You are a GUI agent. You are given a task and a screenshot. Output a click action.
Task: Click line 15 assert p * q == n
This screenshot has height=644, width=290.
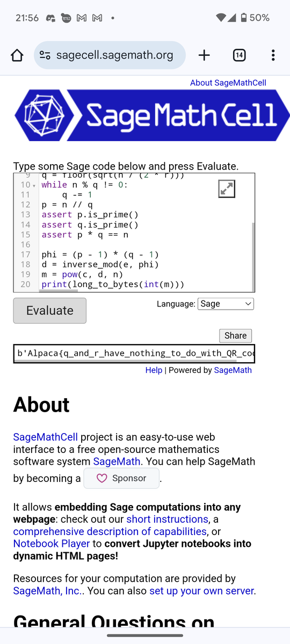(x=85, y=235)
